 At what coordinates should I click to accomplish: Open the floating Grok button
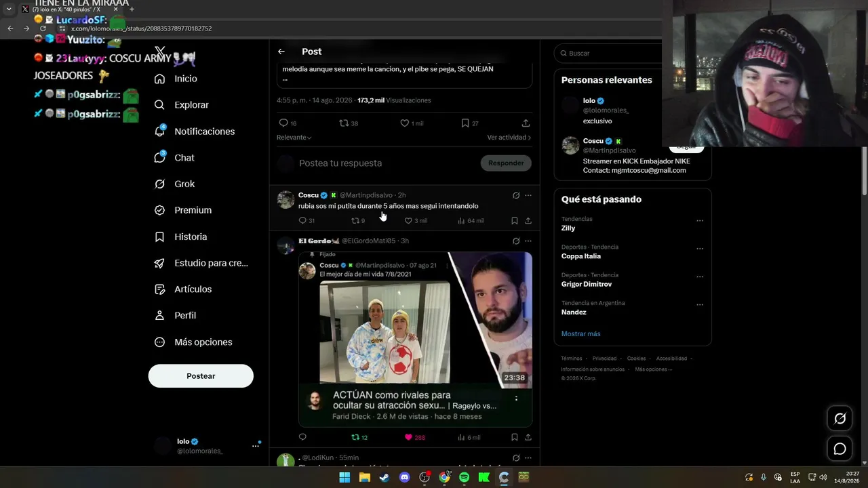click(x=840, y=419)
